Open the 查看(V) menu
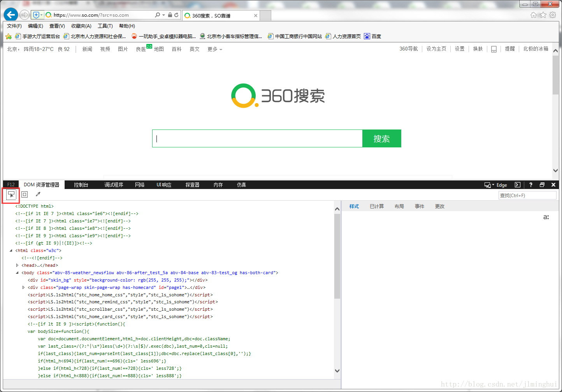This screenshot has height=392, width=562. [57, 26]
